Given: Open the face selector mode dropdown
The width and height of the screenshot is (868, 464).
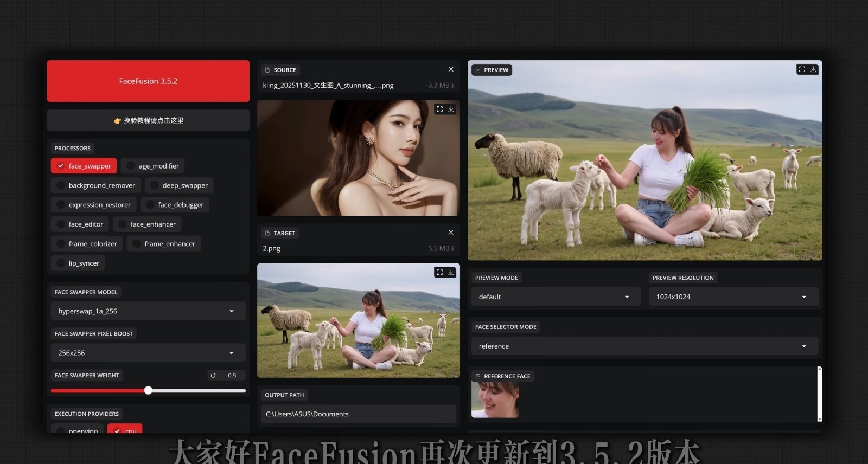Looking at the screenshot, I should pos(644,346).
